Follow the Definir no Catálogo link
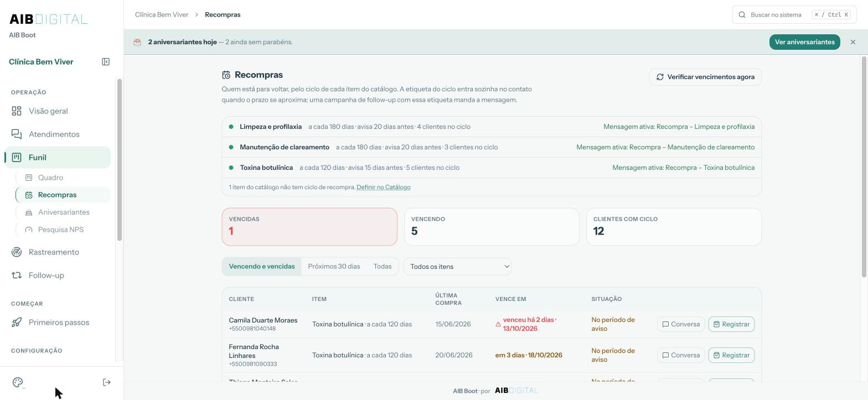This screenshot has height=400, width=868. 384,187
